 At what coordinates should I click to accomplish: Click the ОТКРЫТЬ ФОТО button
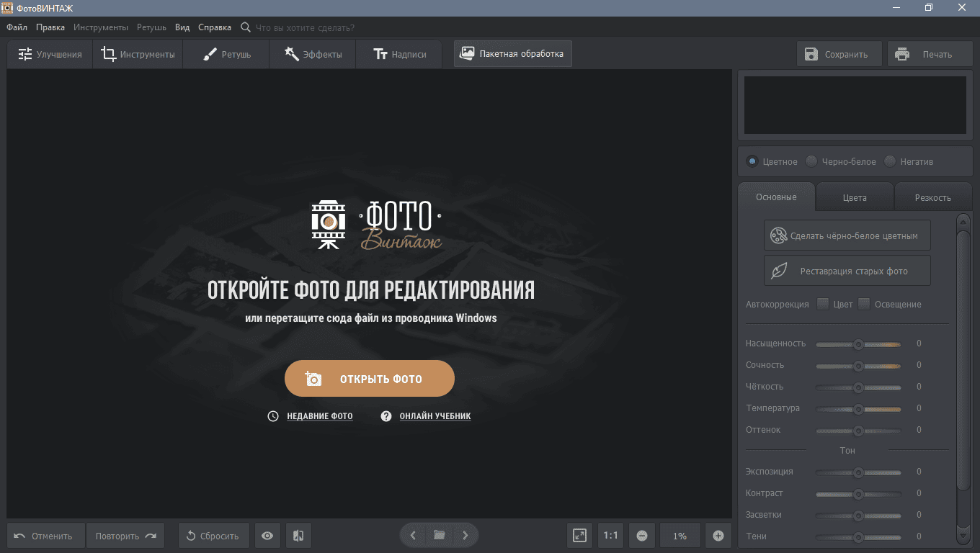(x=370, y=379)
